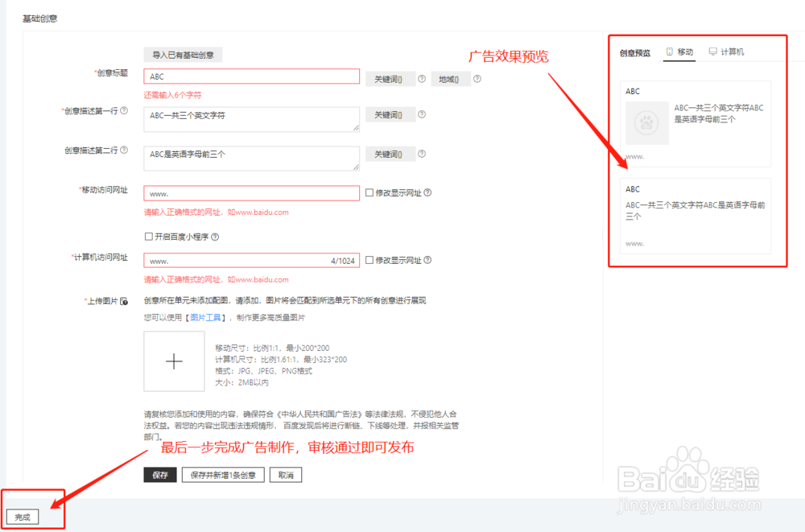Click the 完成 button at bottom left
This screenshot has height=532, width=805.
tap(23, 516)
